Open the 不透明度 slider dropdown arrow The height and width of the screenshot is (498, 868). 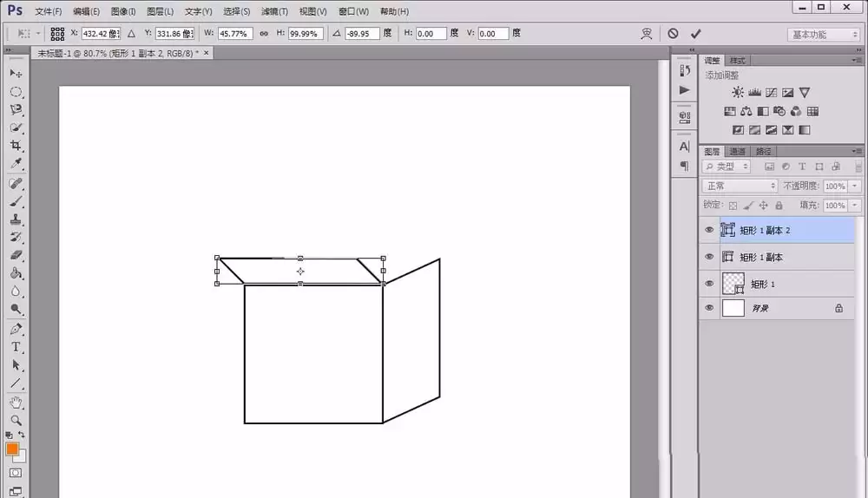(855, 186)
